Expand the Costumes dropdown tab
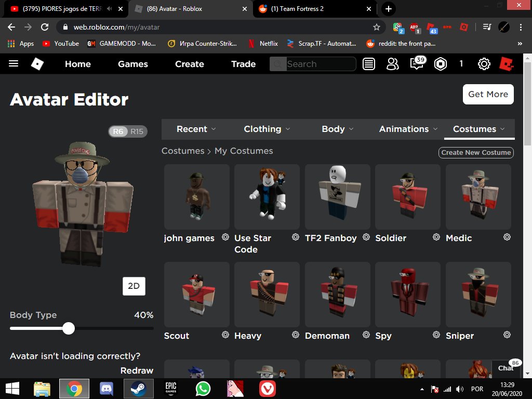The image size is (532, 399). pos(479,129)
